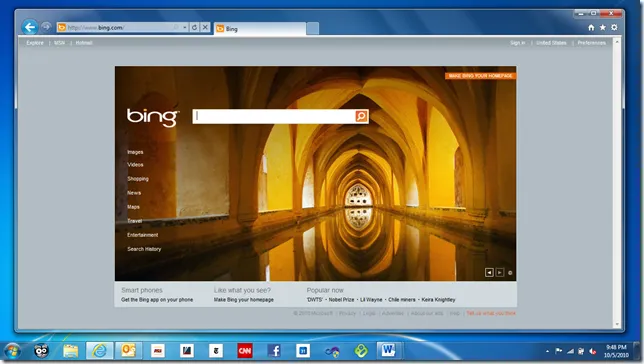Open the owl-face app on the taskbar
Viewport: 644px width, 364px height.
click(41, 351)
